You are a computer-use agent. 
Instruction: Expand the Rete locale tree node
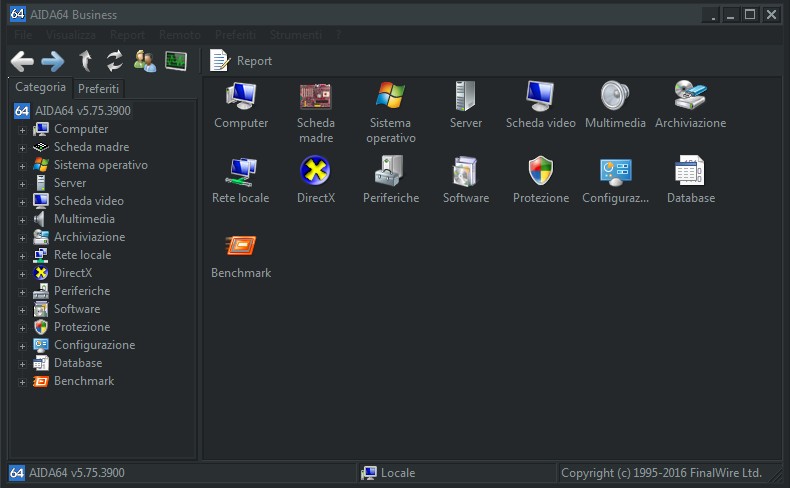click(x=22, y=256)
